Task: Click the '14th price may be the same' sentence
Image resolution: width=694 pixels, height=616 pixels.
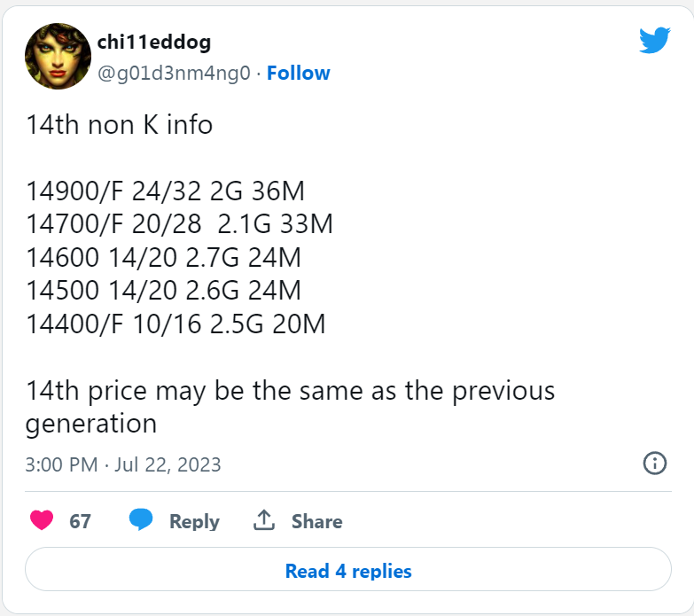Action: click(x=291, y=407)
